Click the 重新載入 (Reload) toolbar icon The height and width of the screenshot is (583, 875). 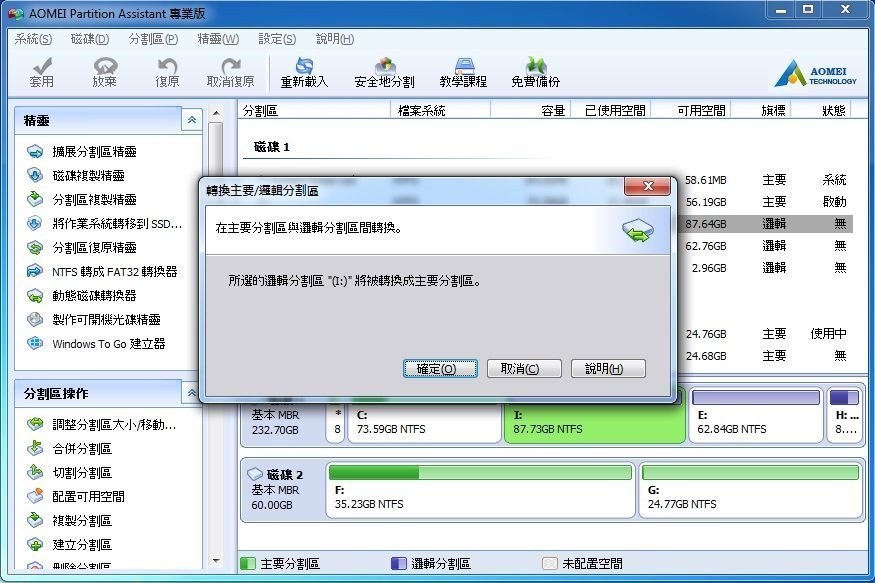304,73
